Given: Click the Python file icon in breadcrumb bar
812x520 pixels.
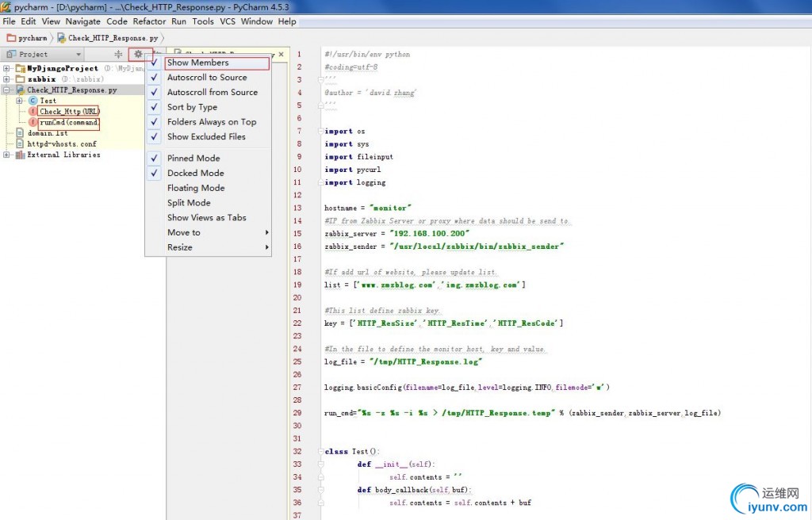Looking at the screenshot, I should [62, 38].
